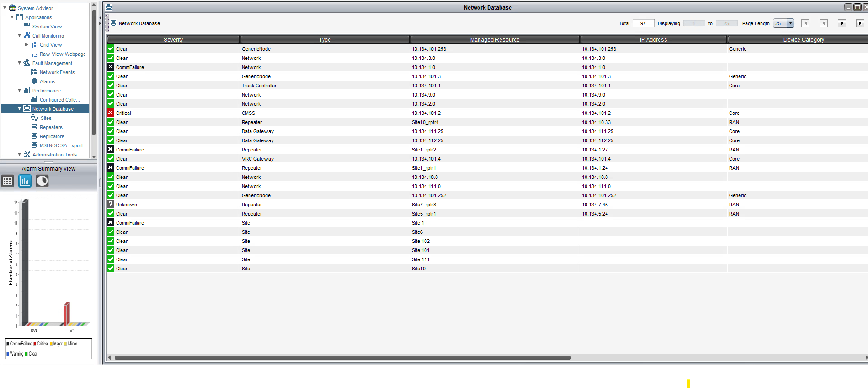Sort table by Type column
868x388 pixels.
325,40
